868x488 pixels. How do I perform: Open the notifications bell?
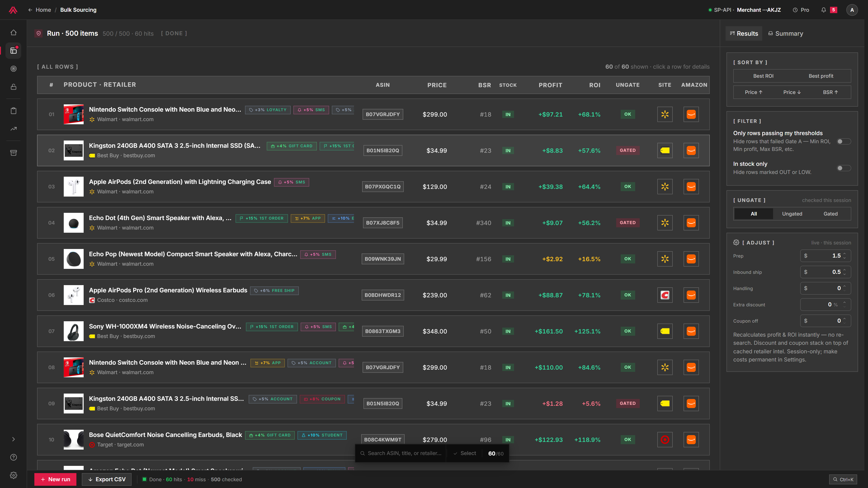[823, 10]
